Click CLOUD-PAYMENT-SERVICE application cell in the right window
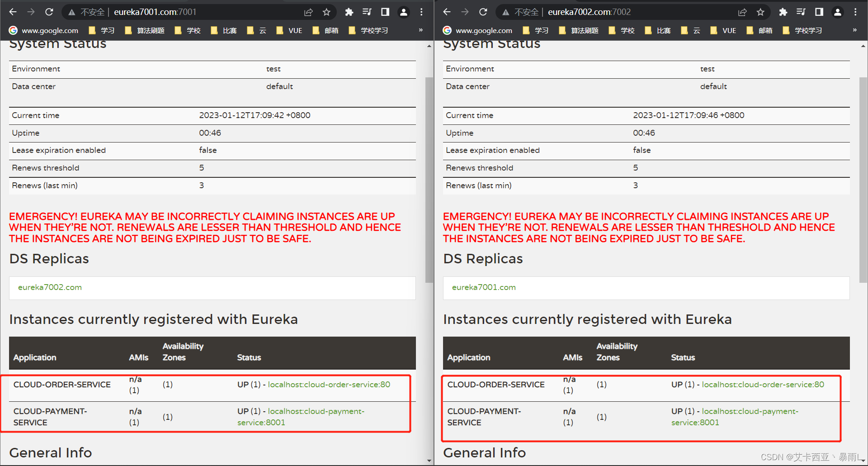Viewport: 868px width, 466px height. point(484,417)
